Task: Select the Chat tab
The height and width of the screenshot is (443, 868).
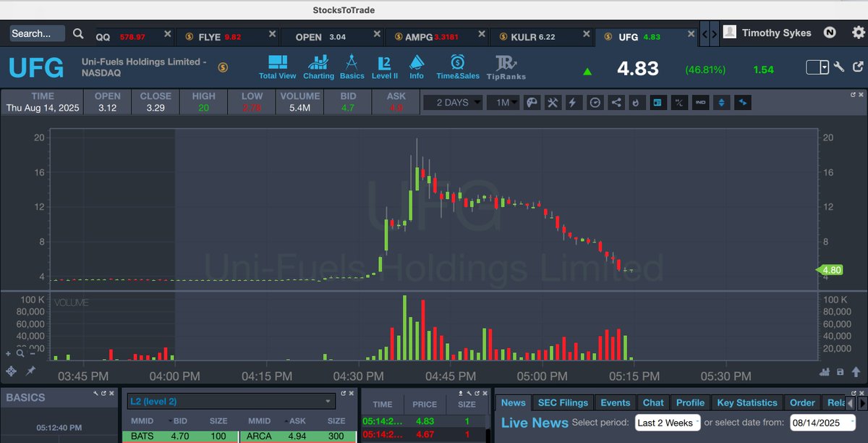Action: pyautogui.click(x=653, y=402)
